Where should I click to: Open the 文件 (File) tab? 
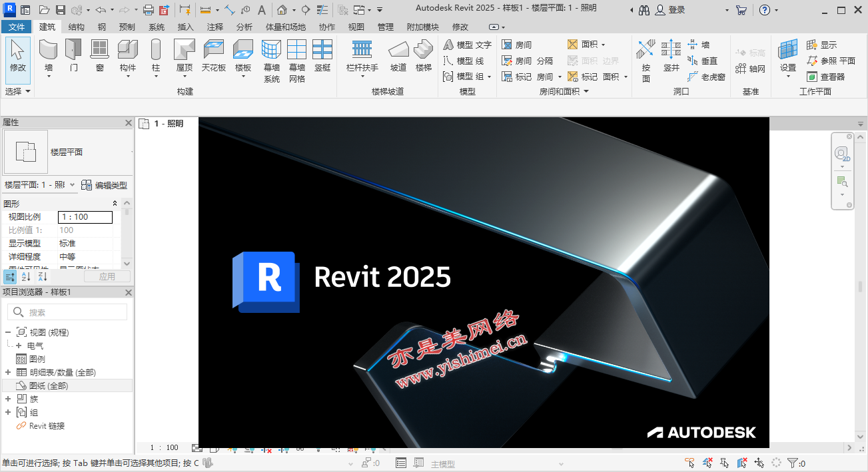[x=17, y=27]
